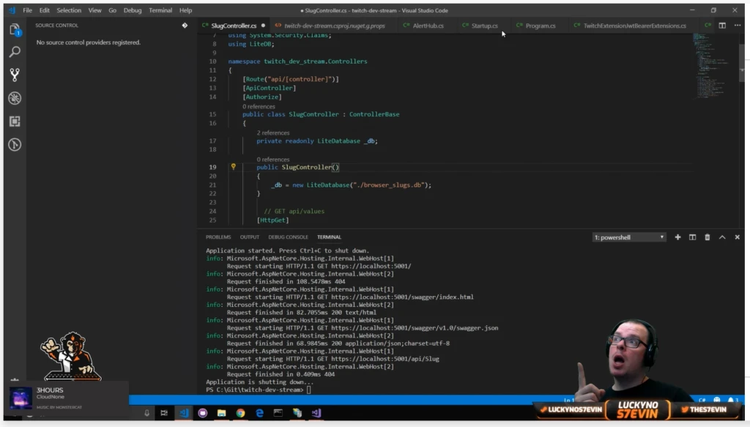
Task: Open the Debug view in activity bar
Action: click(14, 98)
